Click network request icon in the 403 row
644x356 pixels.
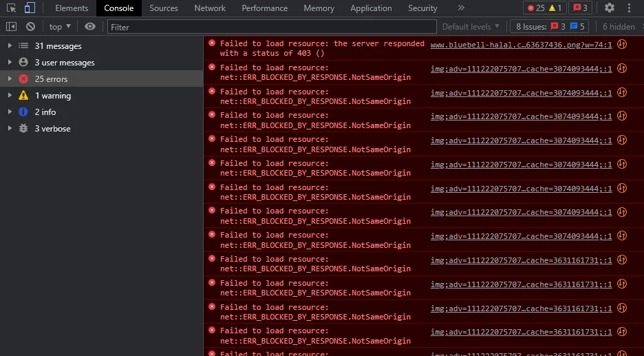click(x=622, y=44)
